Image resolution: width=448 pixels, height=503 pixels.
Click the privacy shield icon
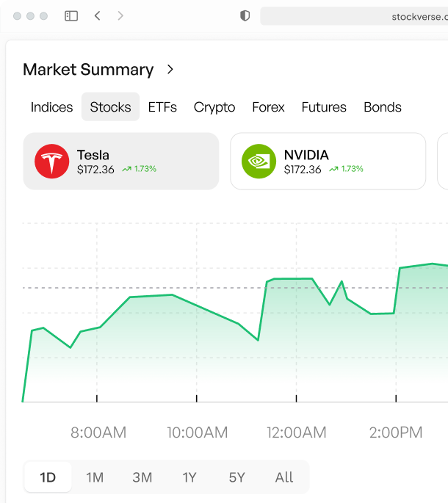click(245, 15)
